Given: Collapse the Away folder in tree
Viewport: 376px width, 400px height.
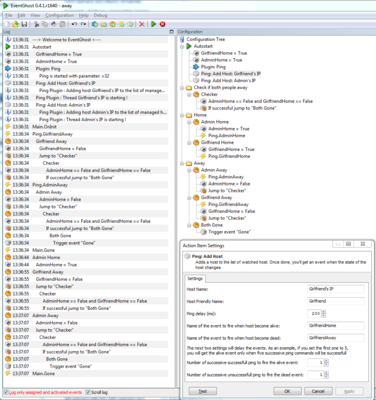Looking at the screenshot, I should coord(182,163).
